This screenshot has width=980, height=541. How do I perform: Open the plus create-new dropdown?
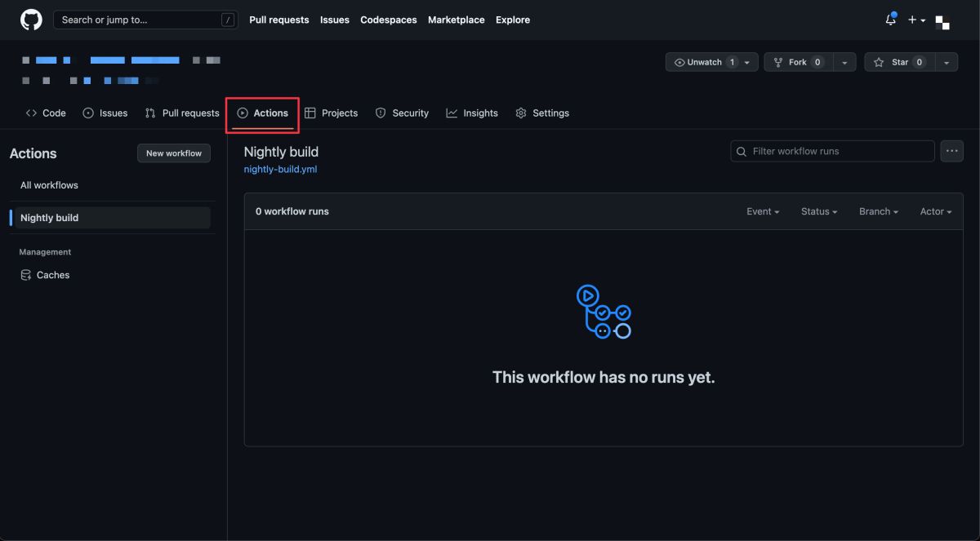click(x=916, y=20)
